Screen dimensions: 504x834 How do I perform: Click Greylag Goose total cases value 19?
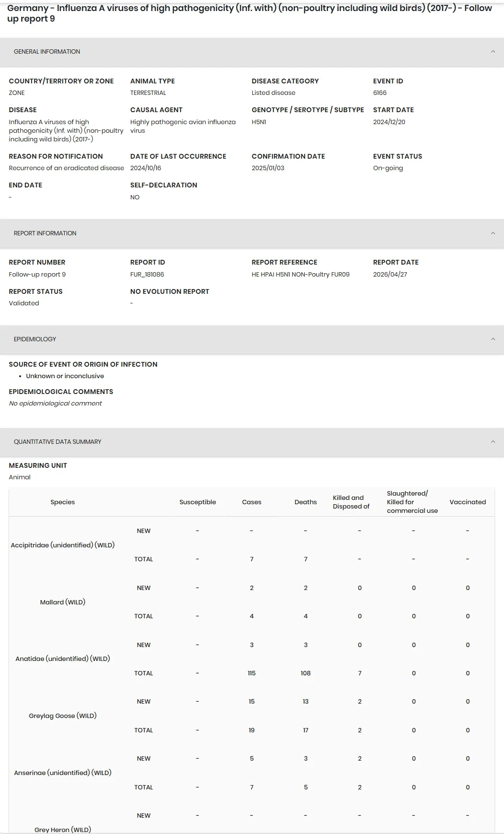(252, 730)
